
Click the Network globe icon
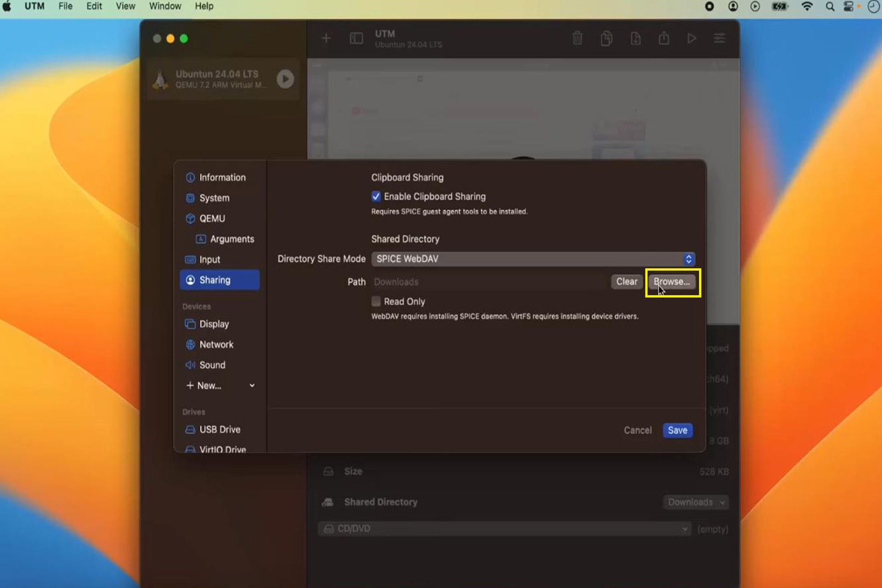190,345
